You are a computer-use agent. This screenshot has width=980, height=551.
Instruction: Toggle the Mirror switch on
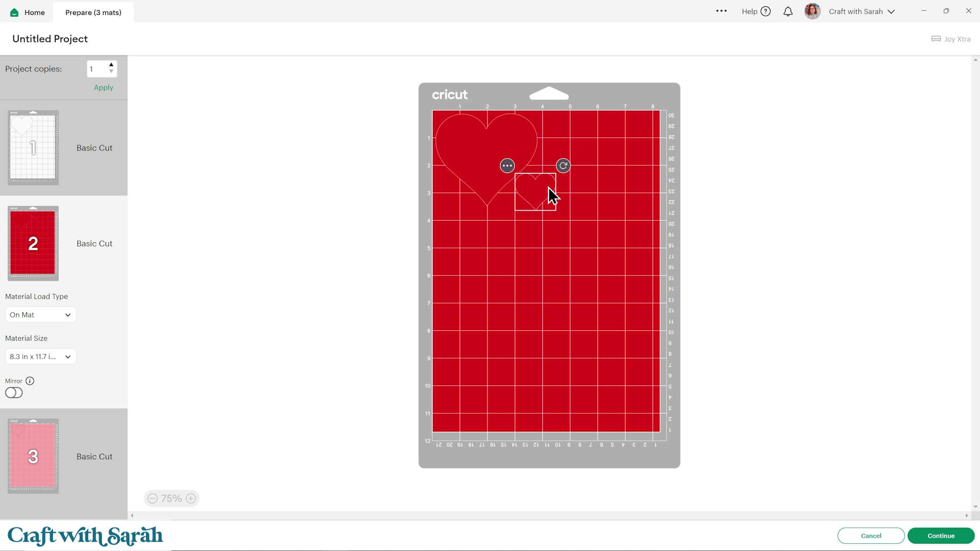tap(14, 393)
